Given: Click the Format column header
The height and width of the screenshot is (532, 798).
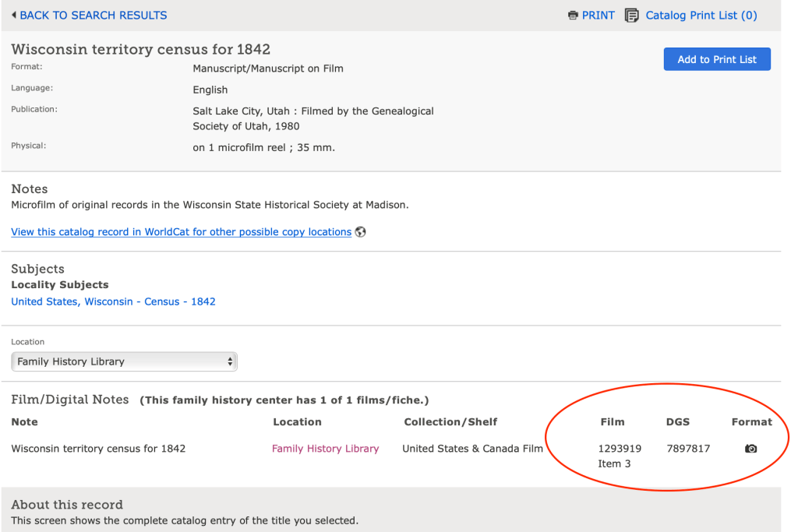Looking at the screenshot, I should (751, 422).
